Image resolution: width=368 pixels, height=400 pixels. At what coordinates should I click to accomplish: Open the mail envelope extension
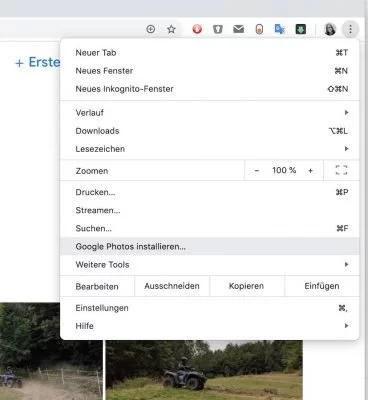point(239,29)
